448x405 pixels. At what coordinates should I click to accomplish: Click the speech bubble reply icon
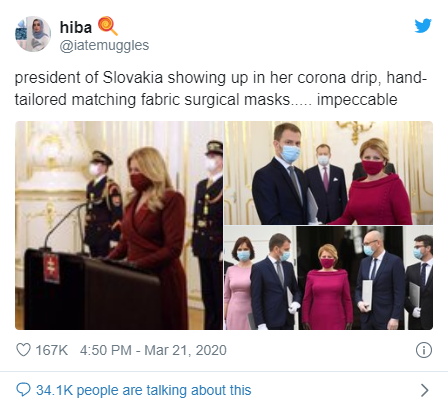tap(23, 390)
